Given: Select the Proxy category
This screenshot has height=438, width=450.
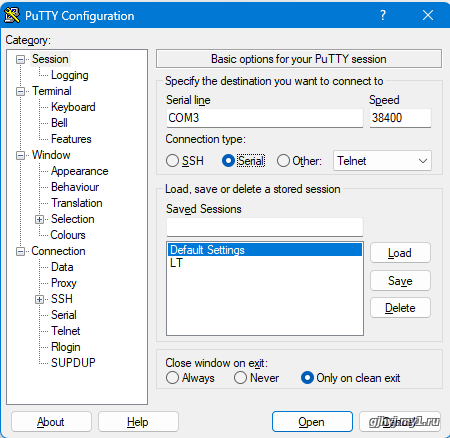Looking at the screenshot, I should [x=64, y=283].
